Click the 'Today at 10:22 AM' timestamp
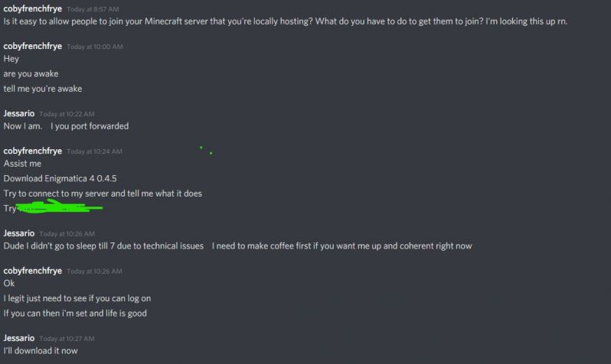 67,114
